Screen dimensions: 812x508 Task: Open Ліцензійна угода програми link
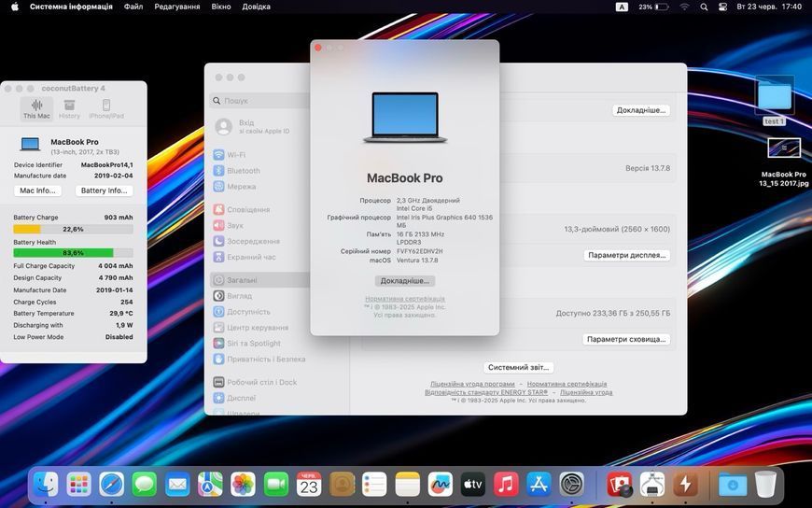coord(472,384)
